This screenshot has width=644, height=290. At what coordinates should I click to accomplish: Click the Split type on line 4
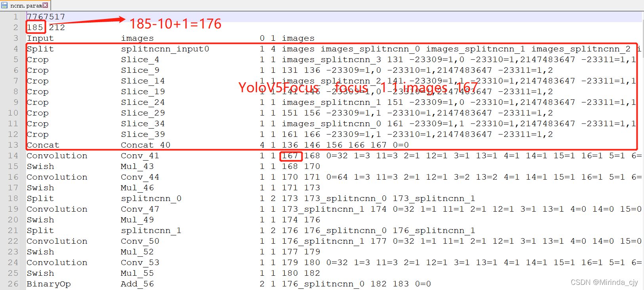(40, 49)
